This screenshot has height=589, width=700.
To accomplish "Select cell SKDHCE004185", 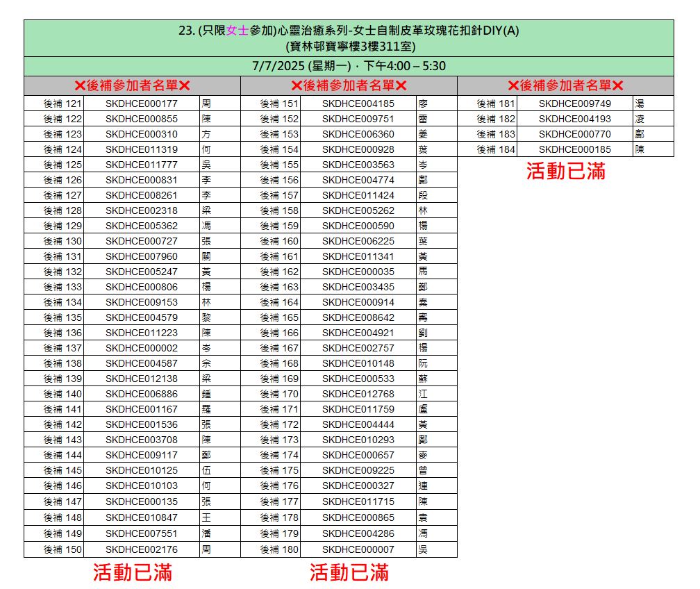I will (358, 103).
